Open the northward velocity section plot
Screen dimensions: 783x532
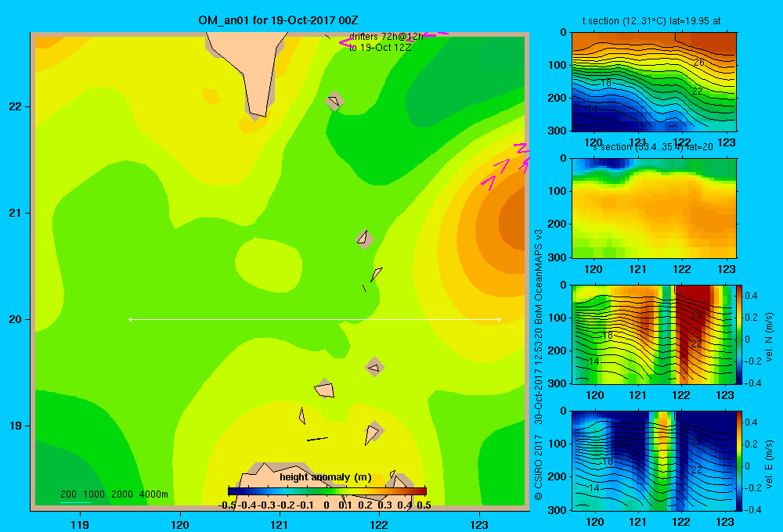point(654,334)
